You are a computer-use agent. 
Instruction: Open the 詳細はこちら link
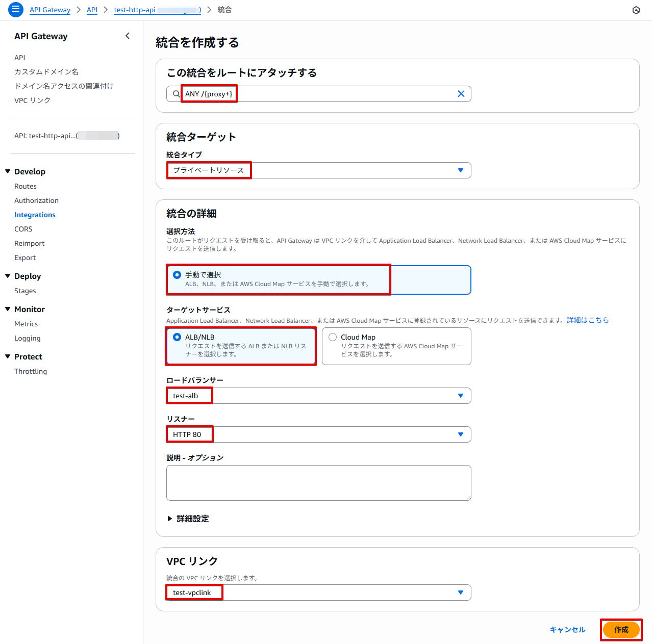588,320
